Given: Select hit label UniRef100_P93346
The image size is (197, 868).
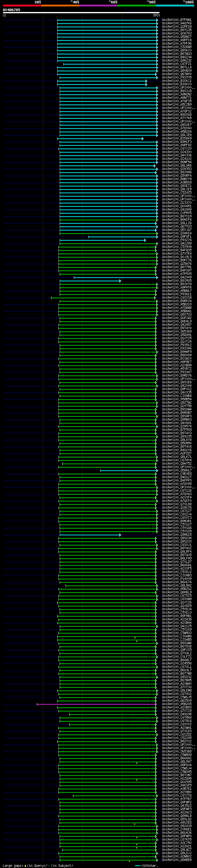Looking at the screenshot, I should click(176, 349).
